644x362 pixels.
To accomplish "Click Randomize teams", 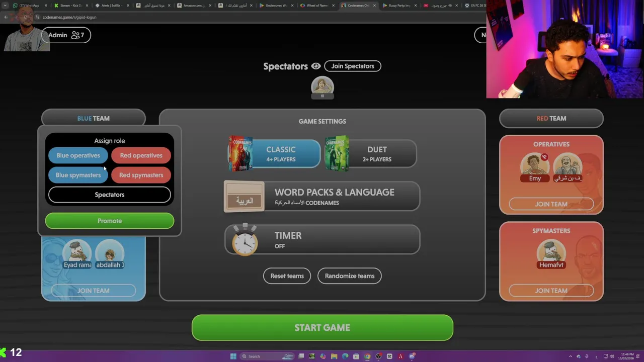I will click(x=350, y=276).
